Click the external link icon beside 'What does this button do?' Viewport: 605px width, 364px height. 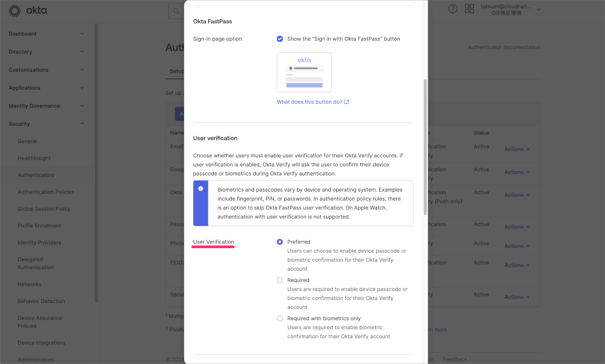pos(346,102)
